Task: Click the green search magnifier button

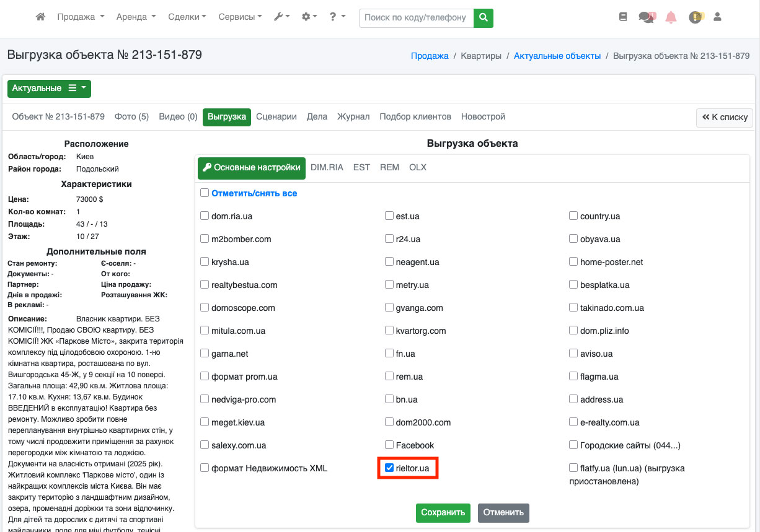Action: (484, 17)
